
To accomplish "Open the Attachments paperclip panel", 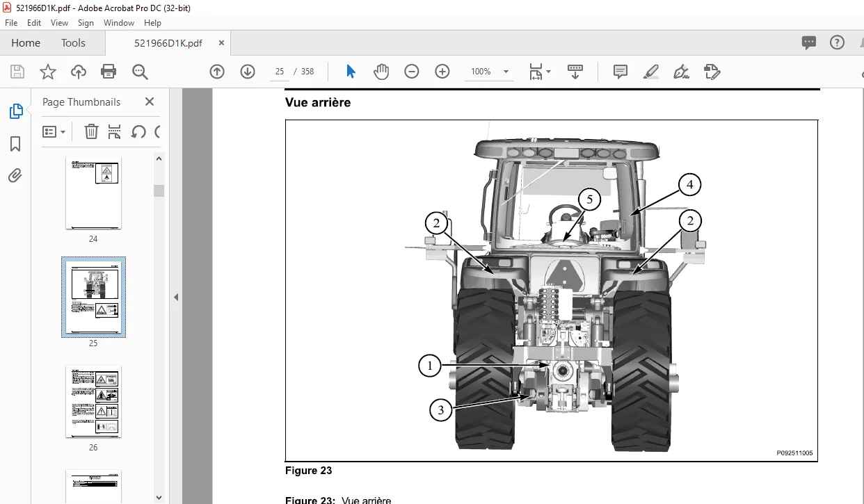I will 15,176.
